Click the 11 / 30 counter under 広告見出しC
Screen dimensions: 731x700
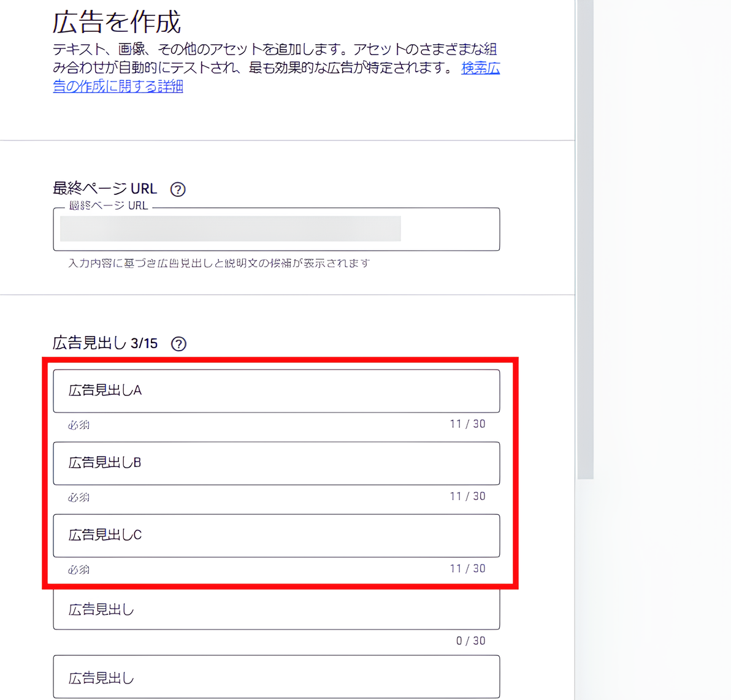[468, 568]
